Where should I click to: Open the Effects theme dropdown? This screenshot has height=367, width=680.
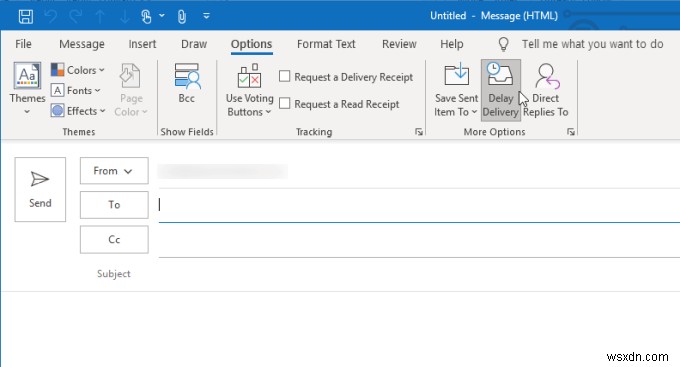point(78,111)
